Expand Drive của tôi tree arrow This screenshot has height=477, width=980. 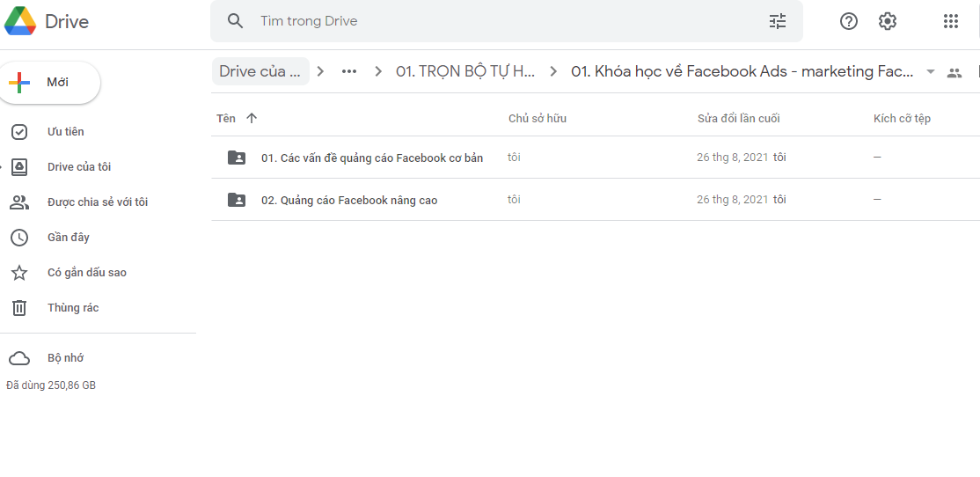point(1,167)
